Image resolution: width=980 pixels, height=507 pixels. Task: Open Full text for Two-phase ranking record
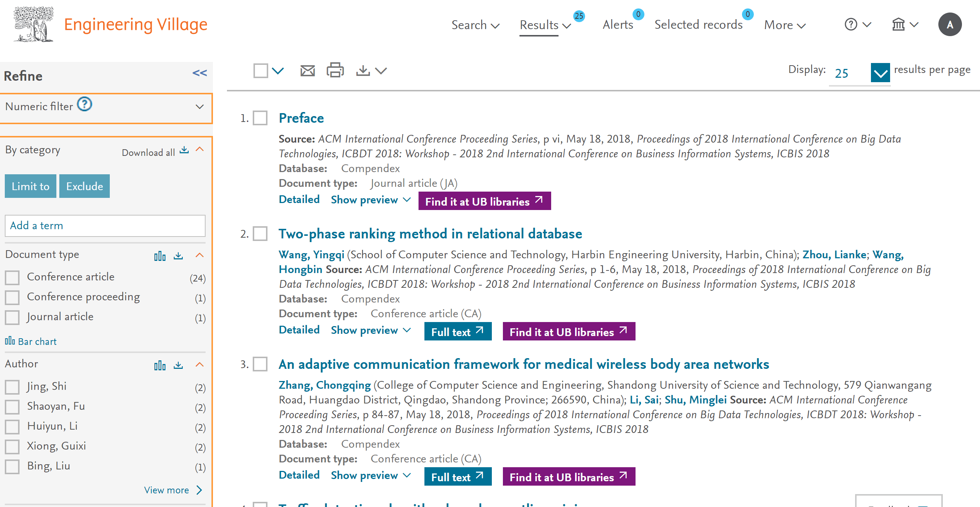tap(458, 332)
